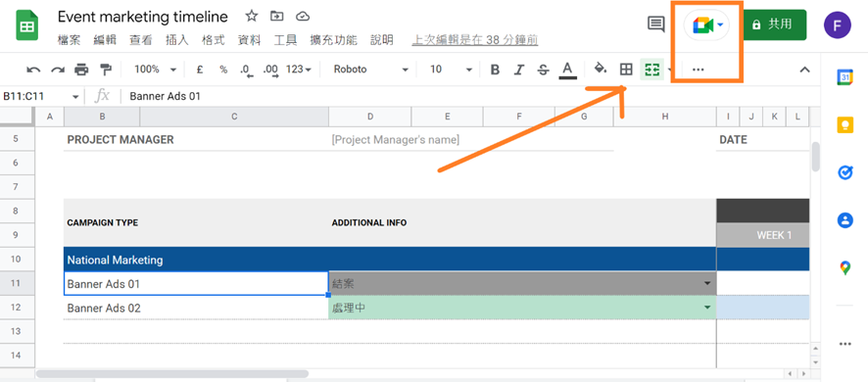
Task: Open the last edit history link
Action: point(475,40)
